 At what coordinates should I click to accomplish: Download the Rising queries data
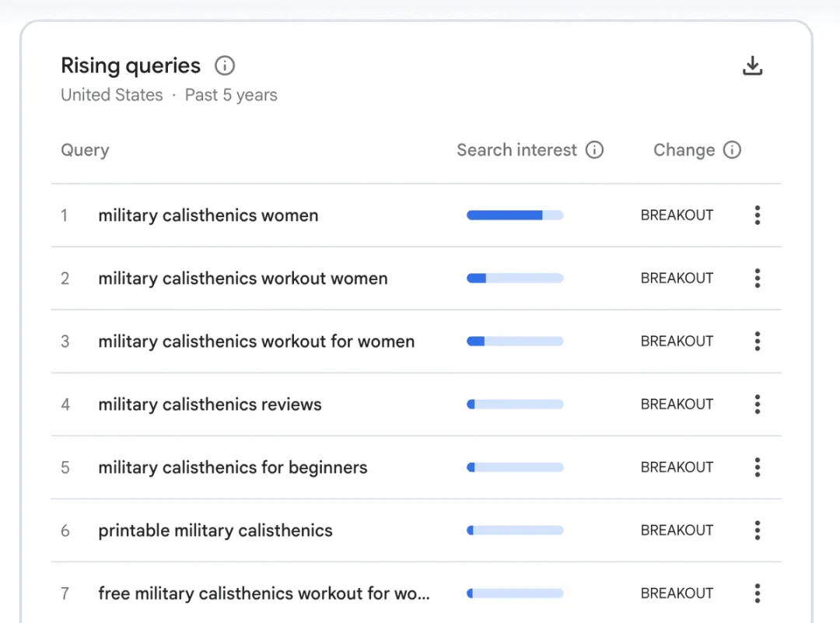752,66
